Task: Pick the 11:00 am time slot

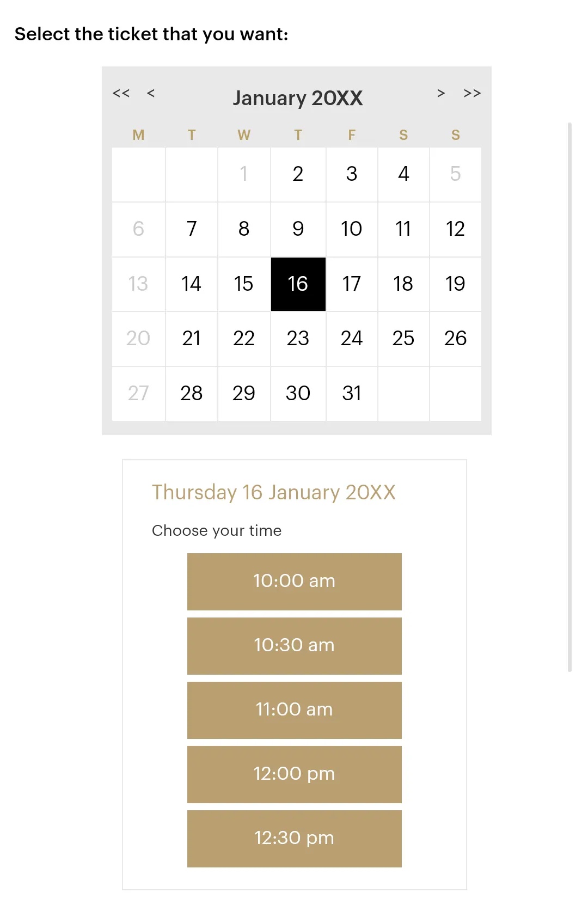Action: click(x=294, y=710)
